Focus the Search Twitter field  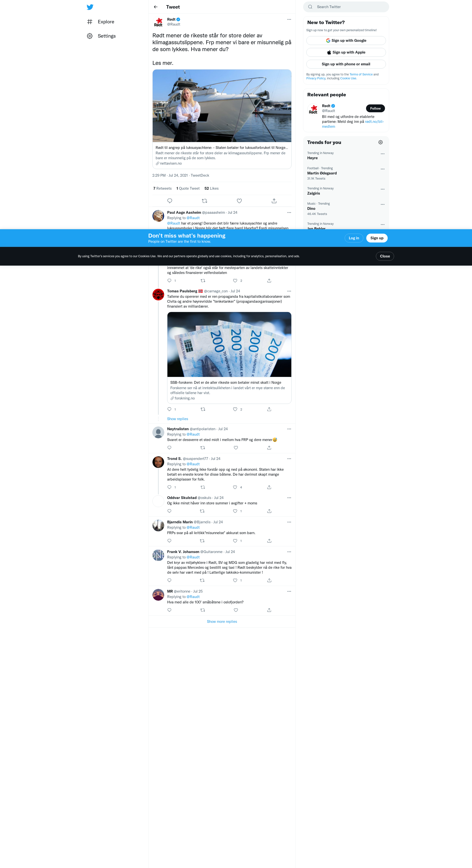click(x=346, y=7)
